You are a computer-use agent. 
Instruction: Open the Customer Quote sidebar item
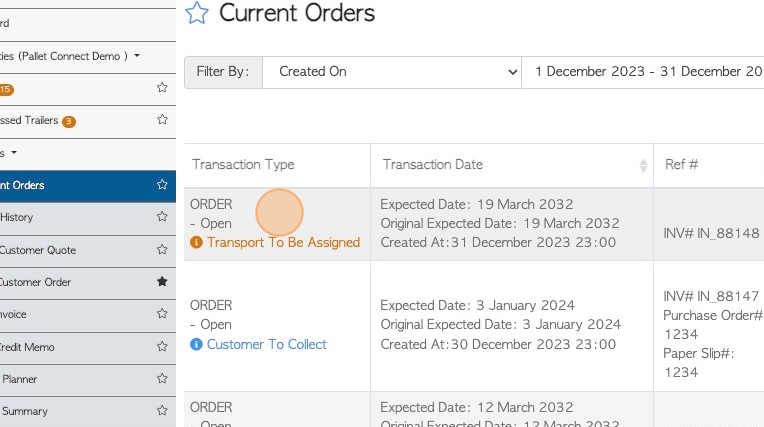coord(38,250)
